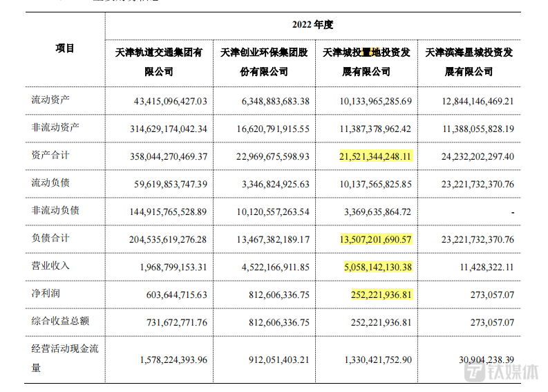
Task: Click value 10,133,965,285.69
Action: point(376,102)
